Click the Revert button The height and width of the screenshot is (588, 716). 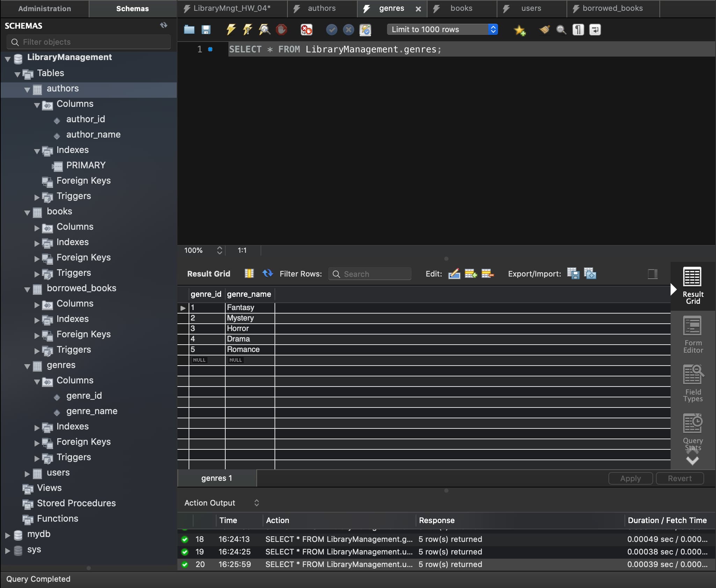679,478
